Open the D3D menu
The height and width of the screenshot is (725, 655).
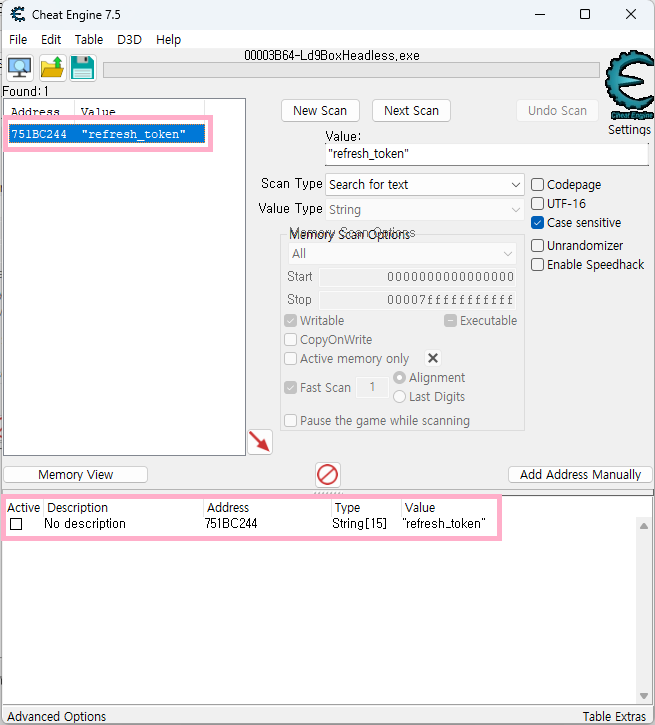click(129, 40)
